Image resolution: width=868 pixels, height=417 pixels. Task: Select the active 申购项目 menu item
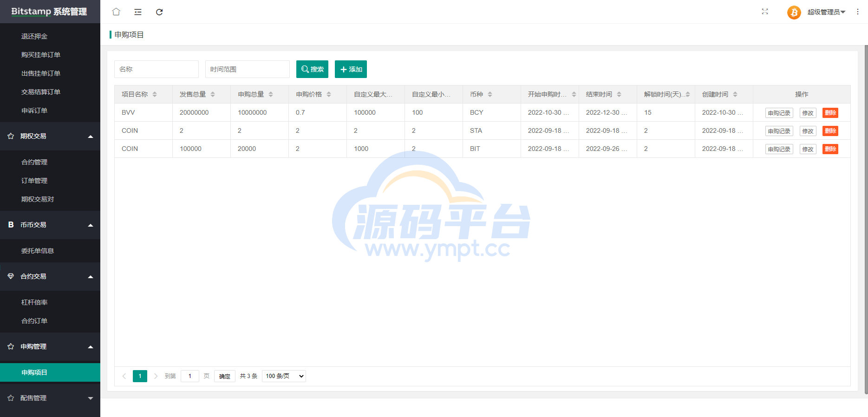click(50, 372)
